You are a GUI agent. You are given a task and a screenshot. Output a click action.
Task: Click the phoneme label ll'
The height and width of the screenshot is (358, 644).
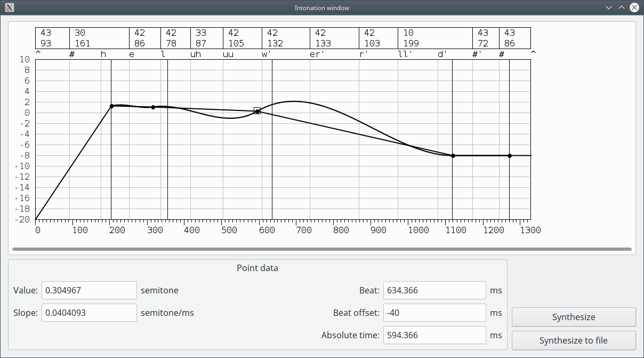click(406, 54)
